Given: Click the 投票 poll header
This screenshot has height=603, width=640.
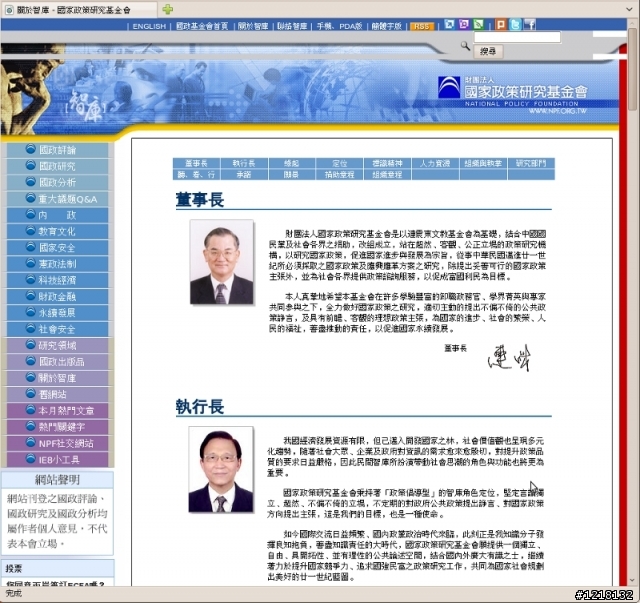Looking at the screenshot, I should (x=57, y=568).
